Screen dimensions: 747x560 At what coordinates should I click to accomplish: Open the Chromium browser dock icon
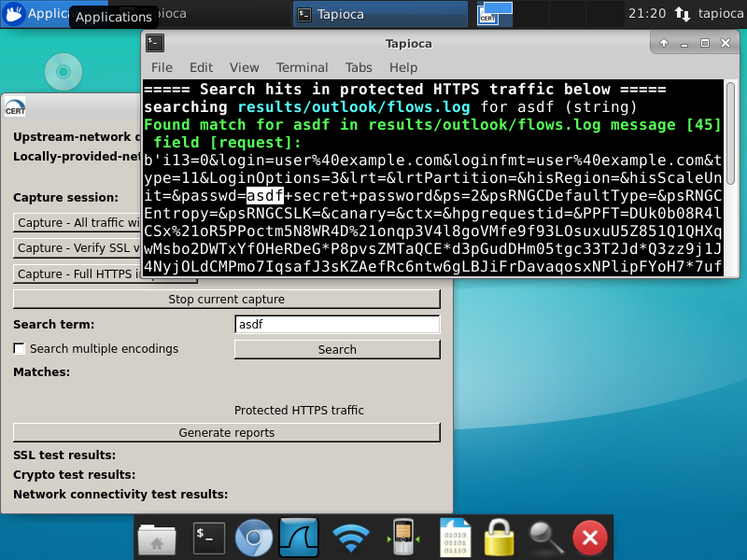tap(253, 538)
